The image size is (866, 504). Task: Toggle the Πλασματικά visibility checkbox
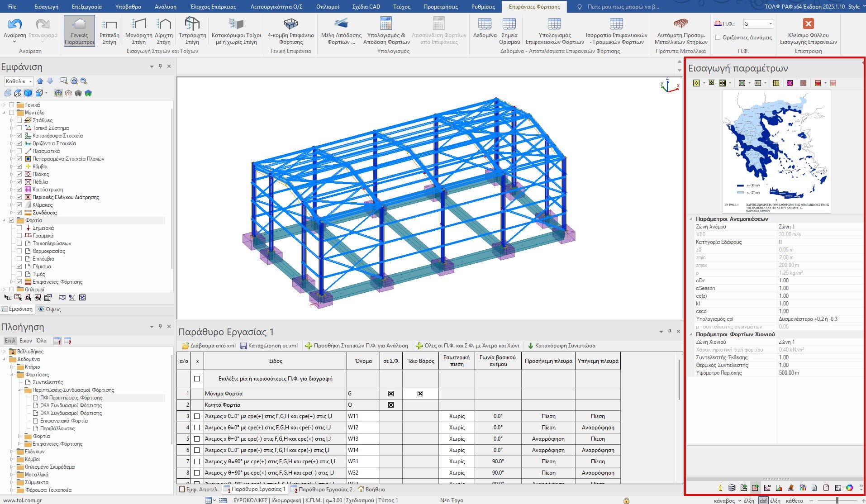point(19,151)
